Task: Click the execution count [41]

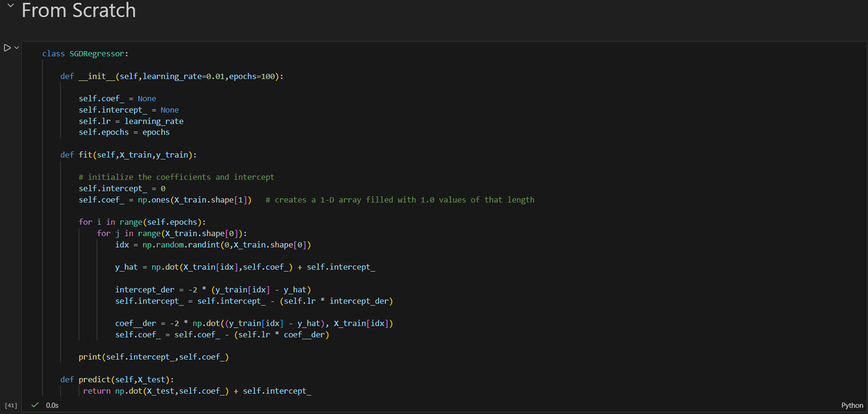Action: [x=11, y=405]
